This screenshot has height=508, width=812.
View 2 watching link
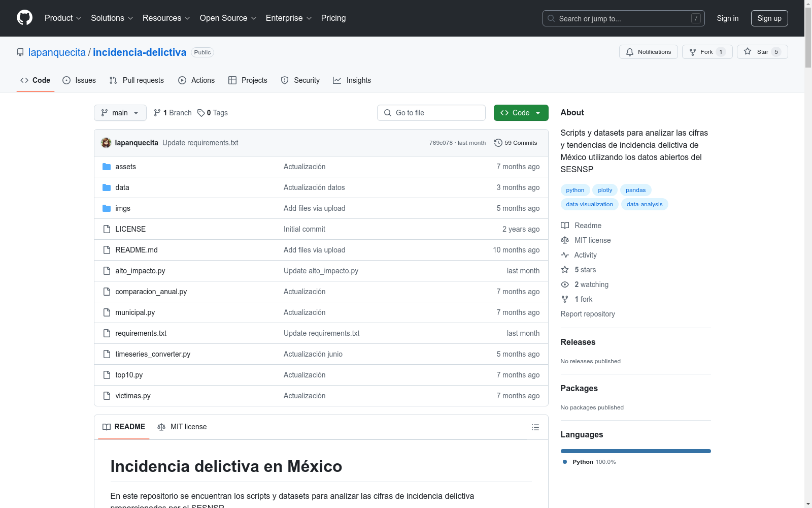coord(585,284)
